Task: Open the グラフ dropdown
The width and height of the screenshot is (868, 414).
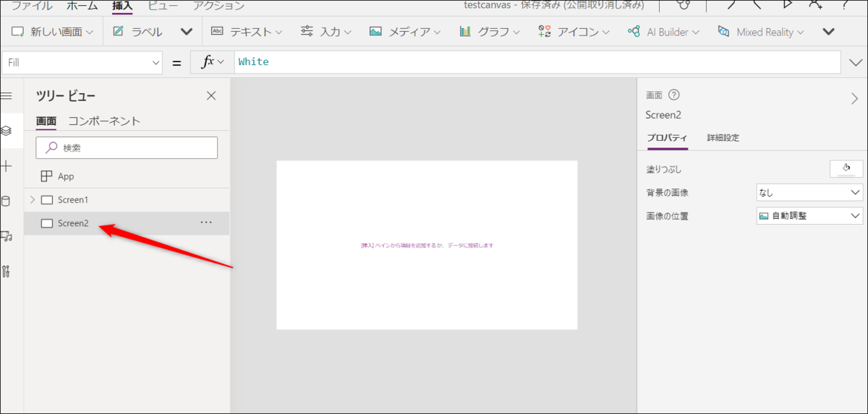Action: [x=490, y=32]
